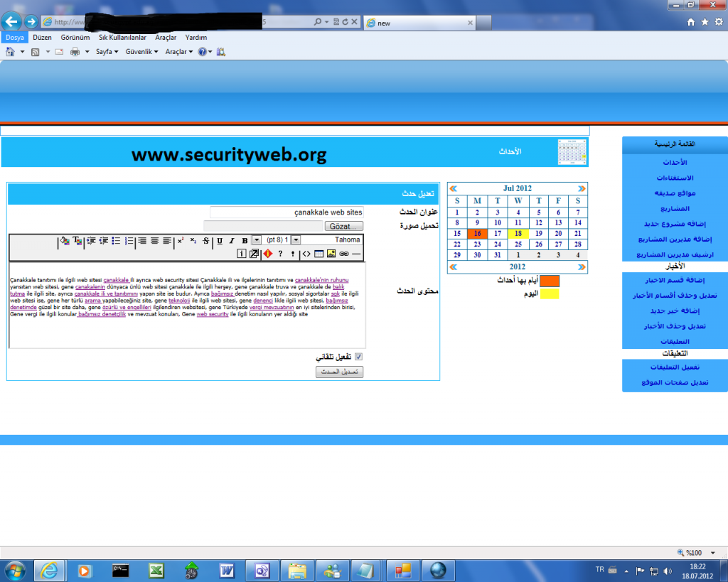Open the font size (pt 8) dropdown

pos(256,240)
